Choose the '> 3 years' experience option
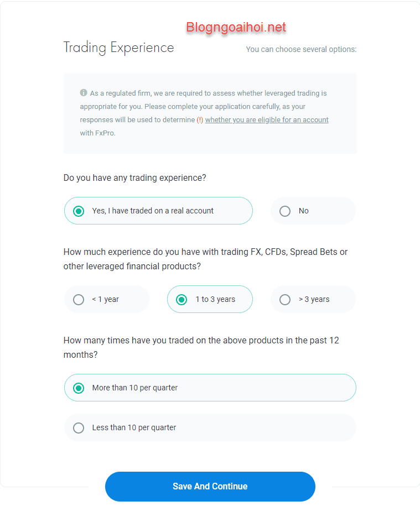 click(x=313, y=299)
